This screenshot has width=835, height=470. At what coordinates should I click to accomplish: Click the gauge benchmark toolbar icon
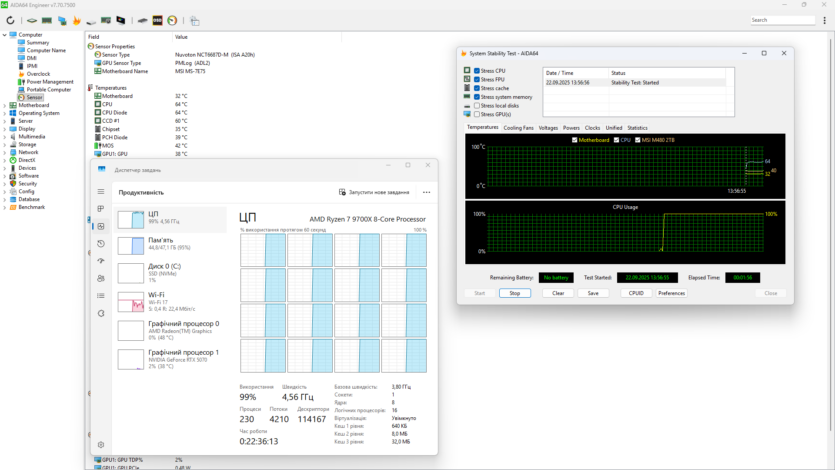[172, 20]
